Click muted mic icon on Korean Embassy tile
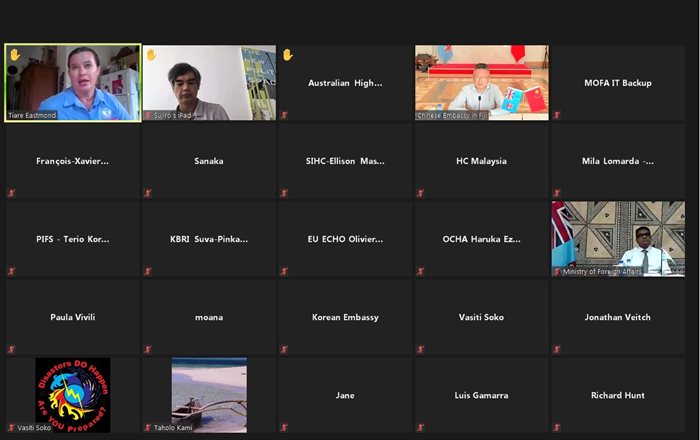Viewport: 700px width, 440px height. (x=284, y=349)
